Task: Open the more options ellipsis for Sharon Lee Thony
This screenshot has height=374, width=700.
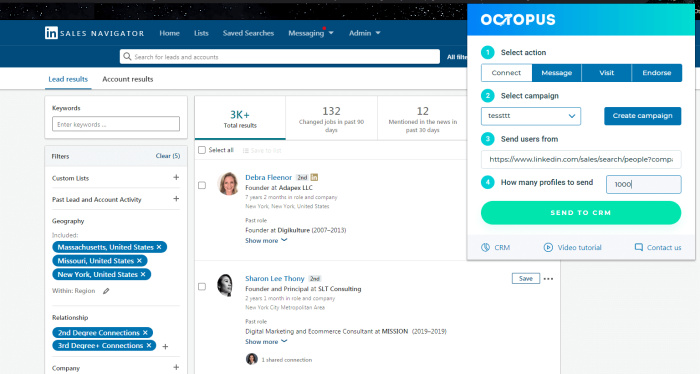Action: tap(549, 279)
